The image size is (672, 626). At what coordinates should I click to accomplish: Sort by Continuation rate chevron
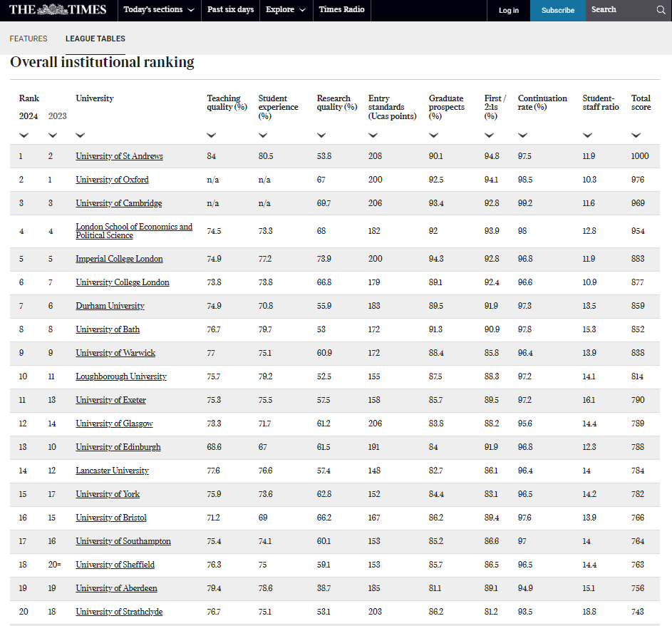pos(522,135)
